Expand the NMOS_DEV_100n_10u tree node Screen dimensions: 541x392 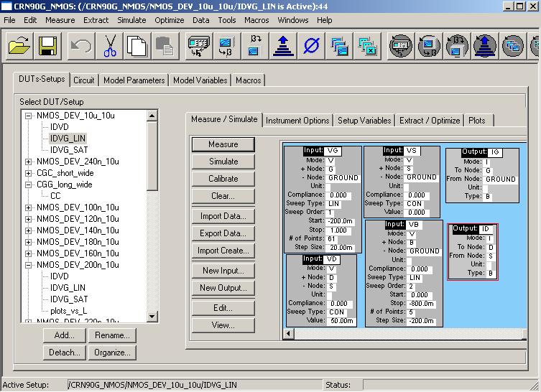point(29,207)
